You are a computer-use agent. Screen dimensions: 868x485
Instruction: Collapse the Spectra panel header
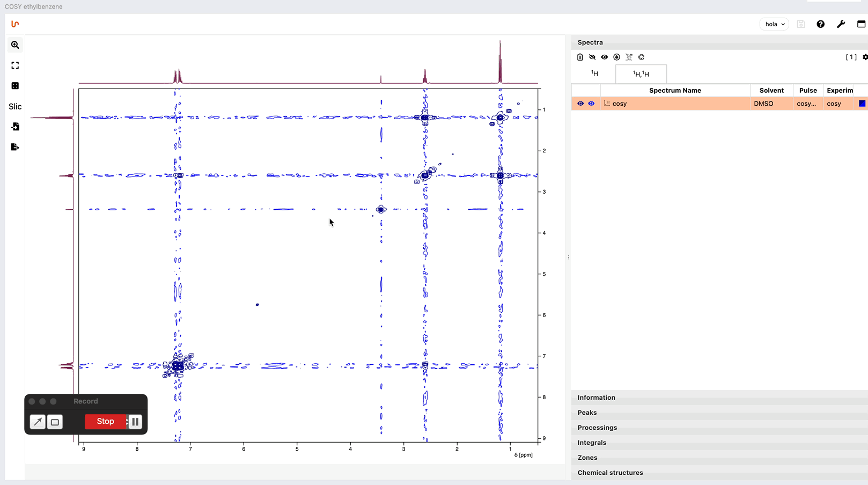[719, 42]
